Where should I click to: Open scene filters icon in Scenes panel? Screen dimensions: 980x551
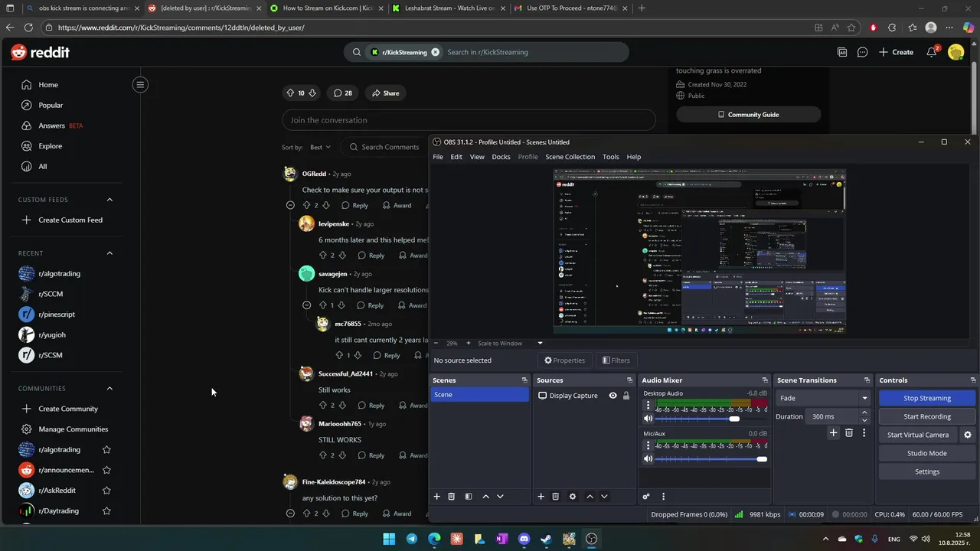point(469,497)
